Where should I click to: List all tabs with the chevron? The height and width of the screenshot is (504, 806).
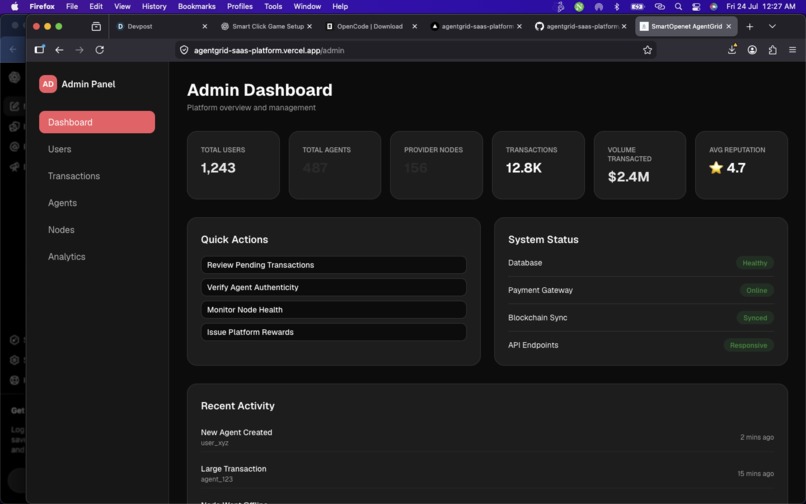pyautogui.click(x=772, y=26)
